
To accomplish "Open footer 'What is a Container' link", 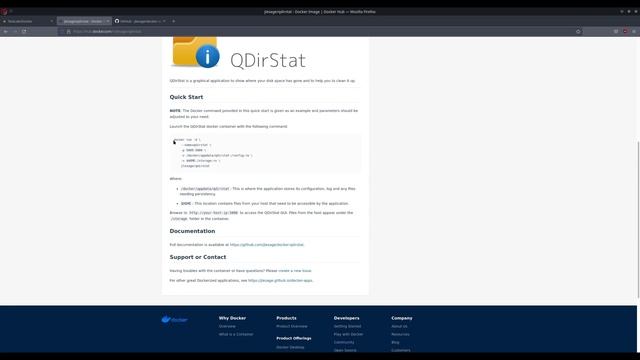I will [x=236, y=334].
